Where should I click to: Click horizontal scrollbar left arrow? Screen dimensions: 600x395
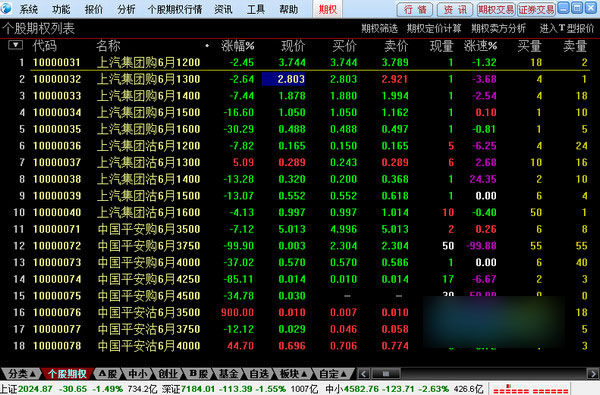pyautogui.click(x=364, y=374)
